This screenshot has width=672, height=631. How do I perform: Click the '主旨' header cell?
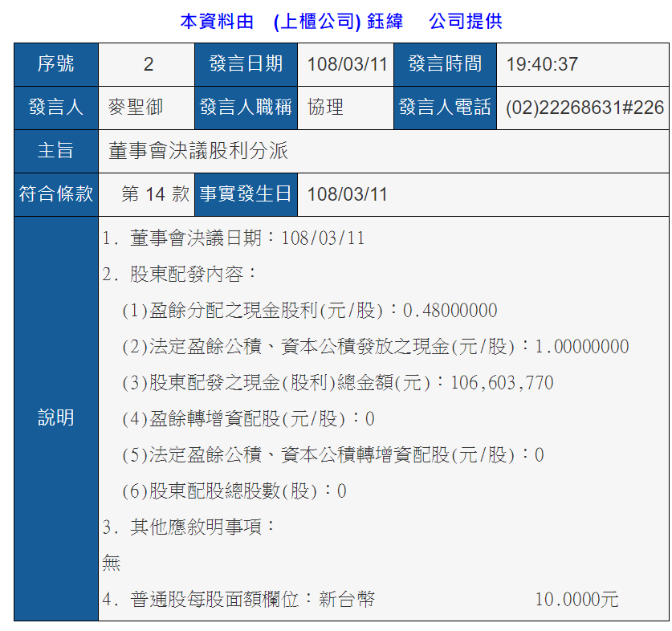pyautogui.click(x=56, y=151)
